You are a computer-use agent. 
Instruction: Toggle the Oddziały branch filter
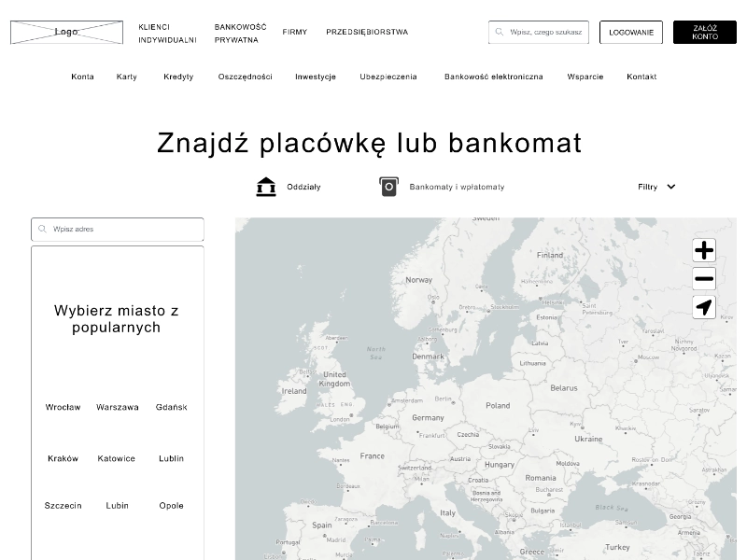[x=303, y=187]
